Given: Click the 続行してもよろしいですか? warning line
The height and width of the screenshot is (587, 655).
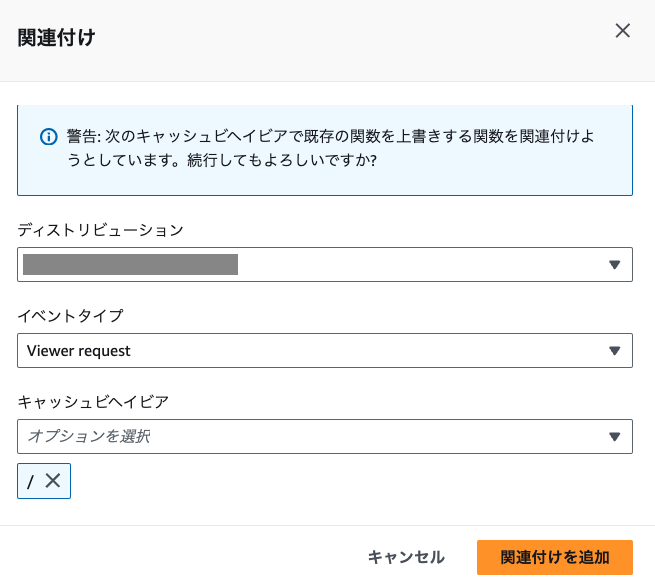Looking at the screenshot, I should click(x=282, y=160).
